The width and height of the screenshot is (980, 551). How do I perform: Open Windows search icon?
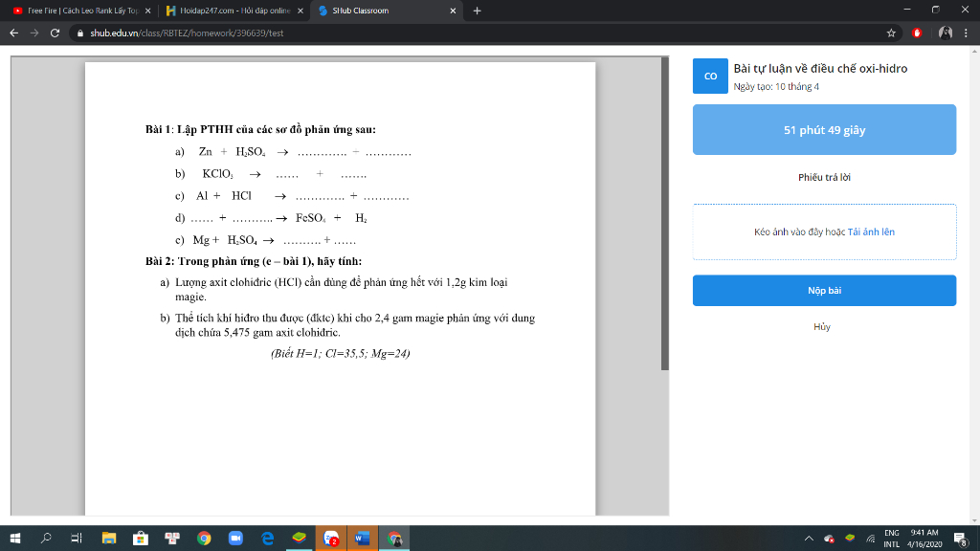(46, 538)
